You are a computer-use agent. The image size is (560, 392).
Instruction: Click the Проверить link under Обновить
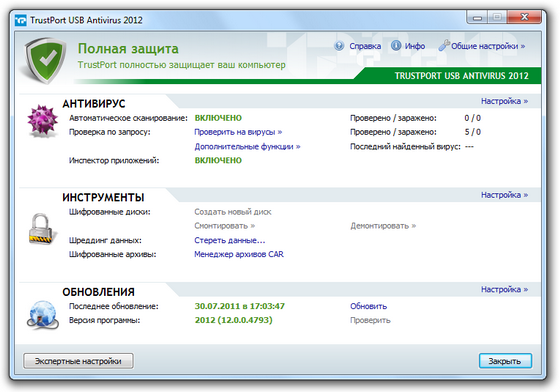[370, 320]
